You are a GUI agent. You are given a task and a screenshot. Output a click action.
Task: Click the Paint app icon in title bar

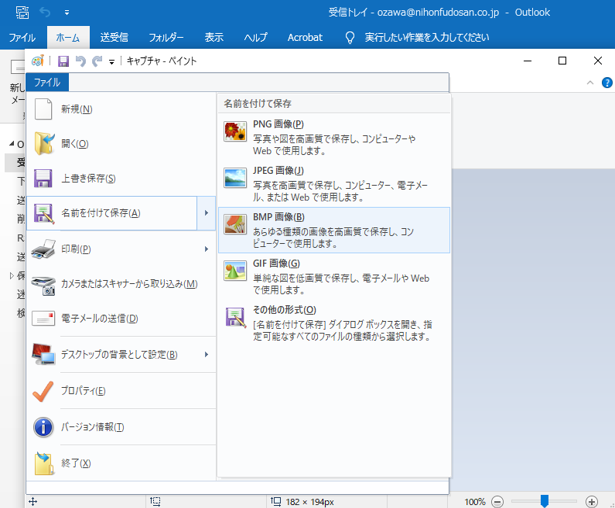(38, 61)
